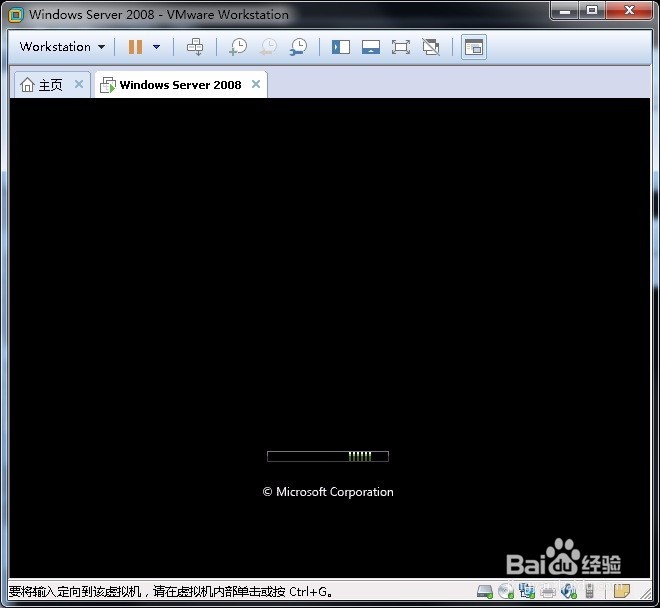Click the revert to snapshot icon
The image size is (660, 608).
tap(268, 47)
